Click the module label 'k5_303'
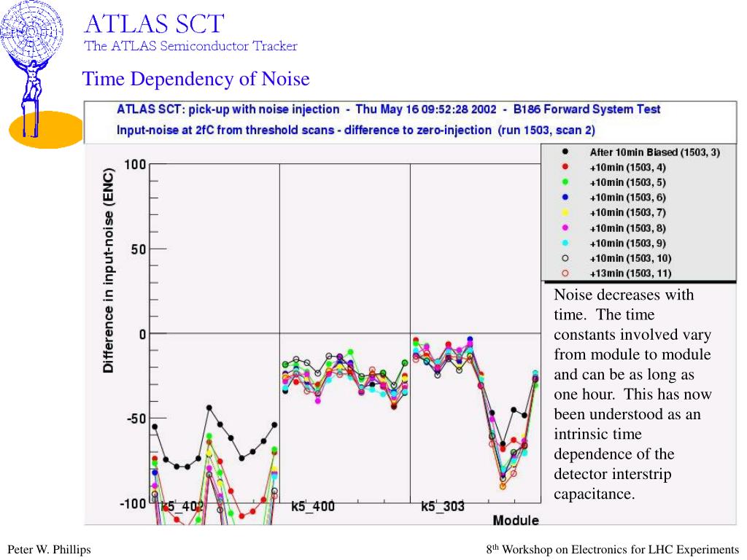 pyautogui.click(x=443, y=506)
